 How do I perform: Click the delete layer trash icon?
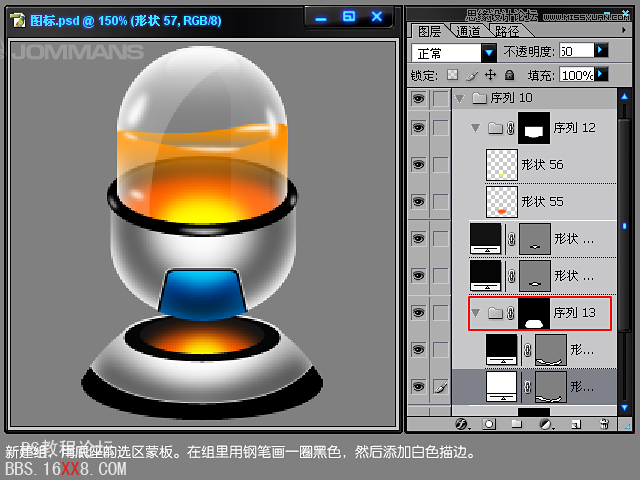603,424
